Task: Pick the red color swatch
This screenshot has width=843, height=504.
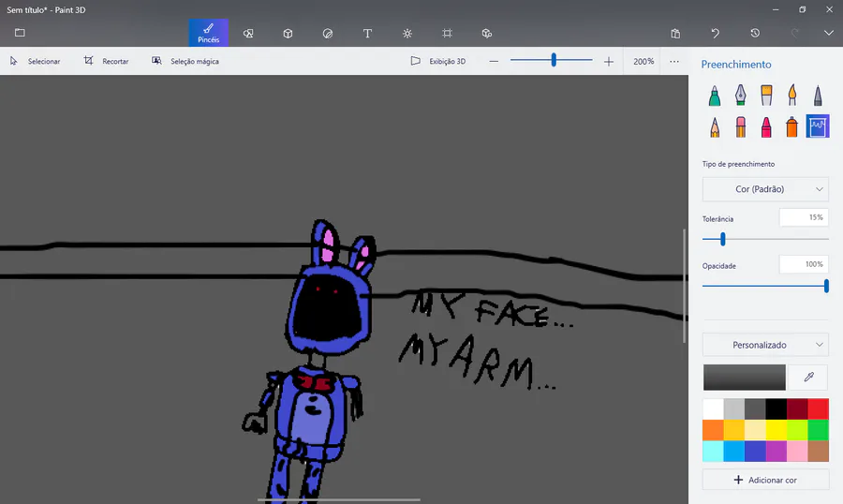Action: (819, 408)
